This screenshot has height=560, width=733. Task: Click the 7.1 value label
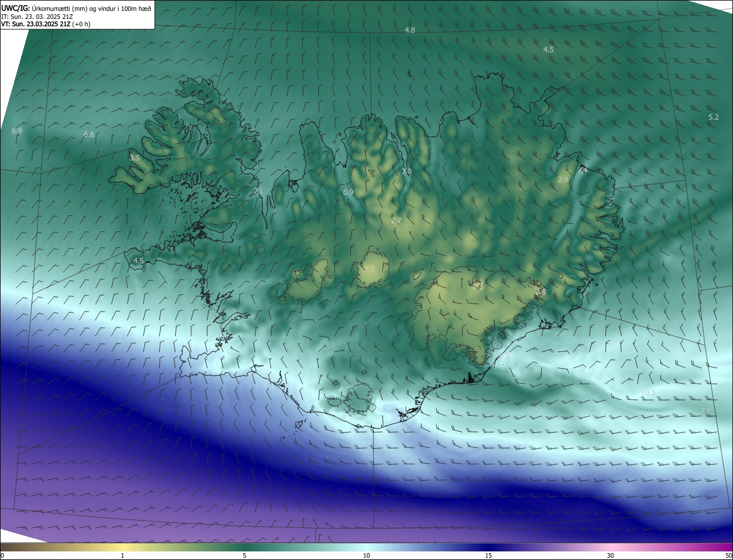258,191
